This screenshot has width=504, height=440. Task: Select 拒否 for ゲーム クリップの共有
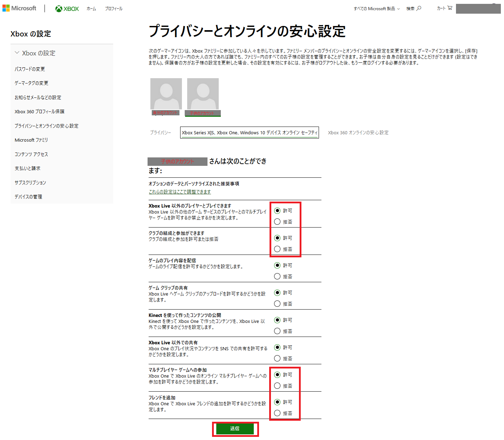[x=277, y=304]
